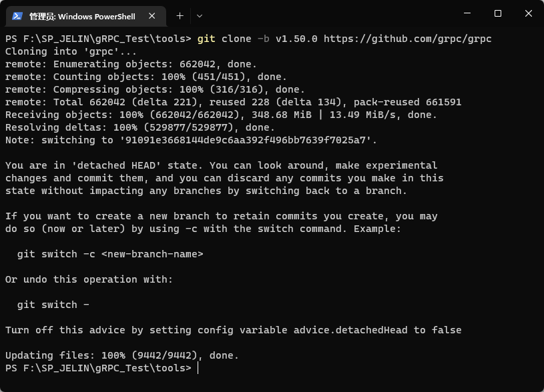Close the Windows PowerShell tab
The image size is (544, 392).
click(153, 16)
